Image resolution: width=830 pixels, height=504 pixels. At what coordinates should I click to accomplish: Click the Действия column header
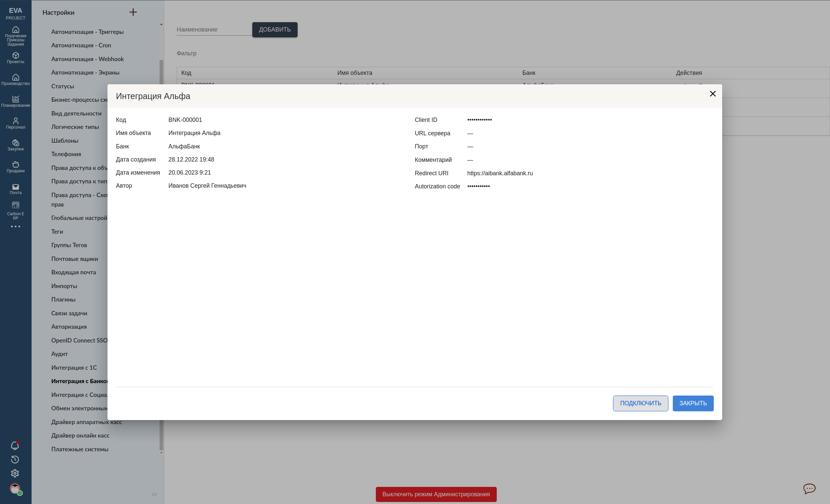[x=689, y=73]
